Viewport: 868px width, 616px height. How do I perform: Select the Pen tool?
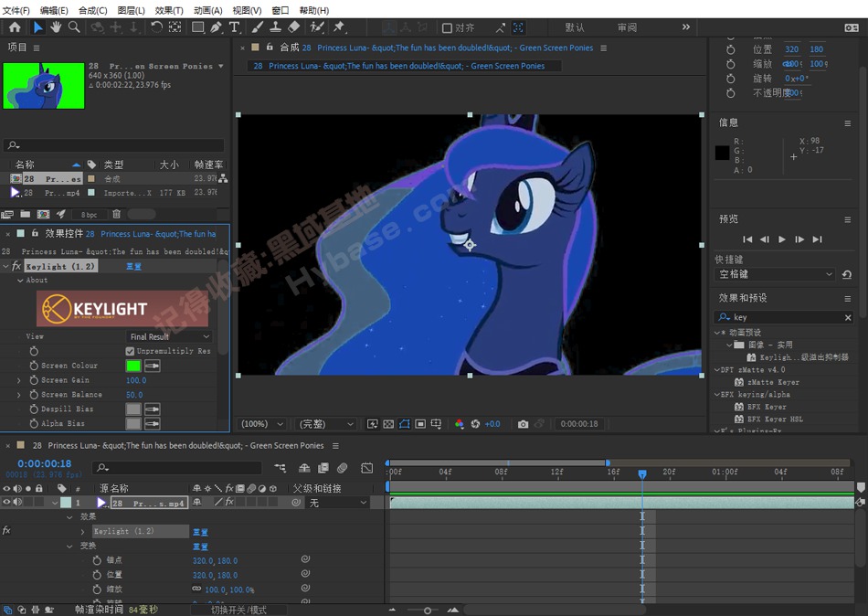pos(217,27)
